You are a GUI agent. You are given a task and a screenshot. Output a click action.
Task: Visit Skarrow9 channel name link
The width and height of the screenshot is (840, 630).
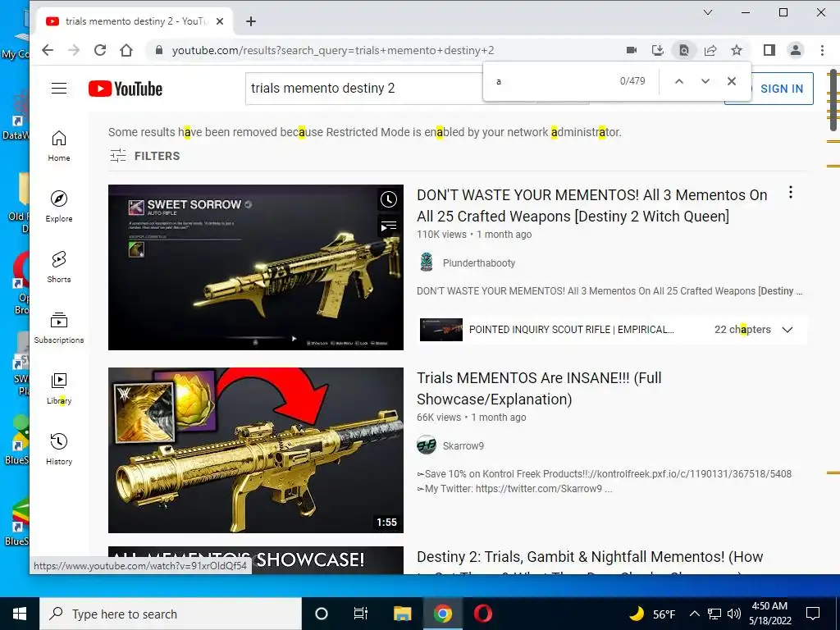coord(463,445)
